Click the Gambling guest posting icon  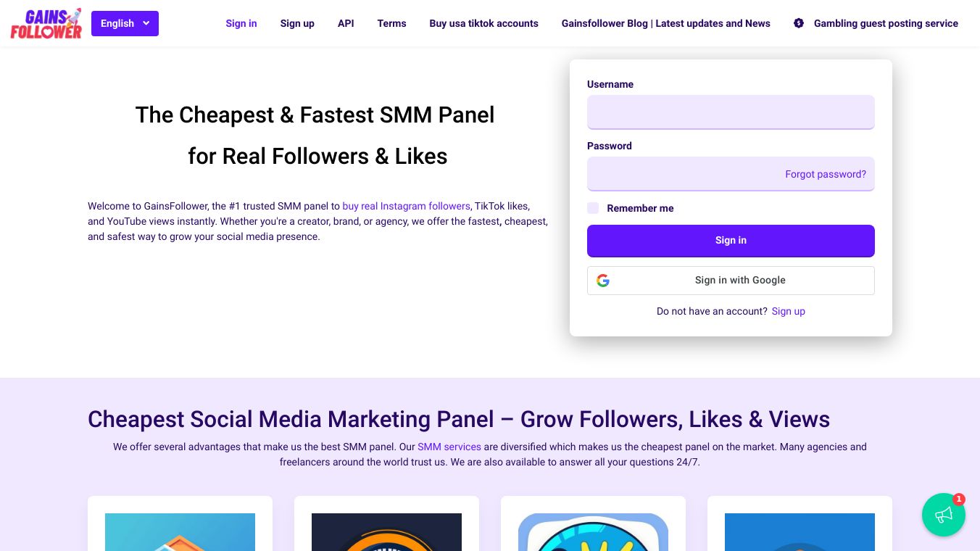[x=799, y=23]
